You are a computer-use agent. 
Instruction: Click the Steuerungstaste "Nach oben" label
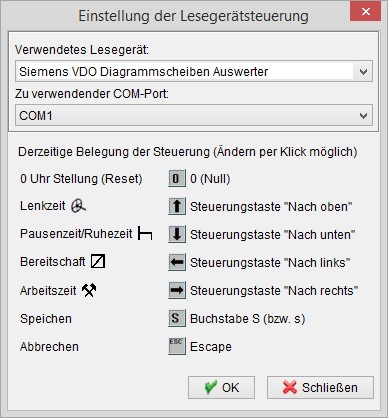click(x=271, y=207)
